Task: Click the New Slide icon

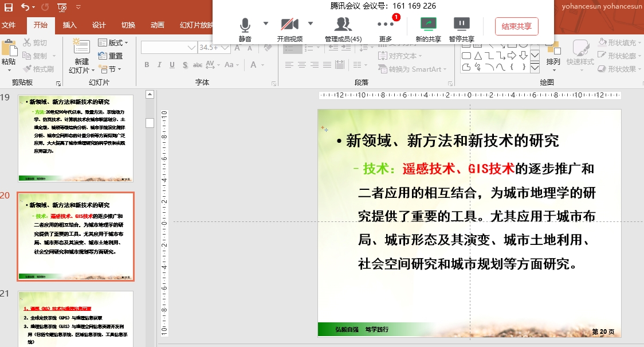Action: (81, 48)
